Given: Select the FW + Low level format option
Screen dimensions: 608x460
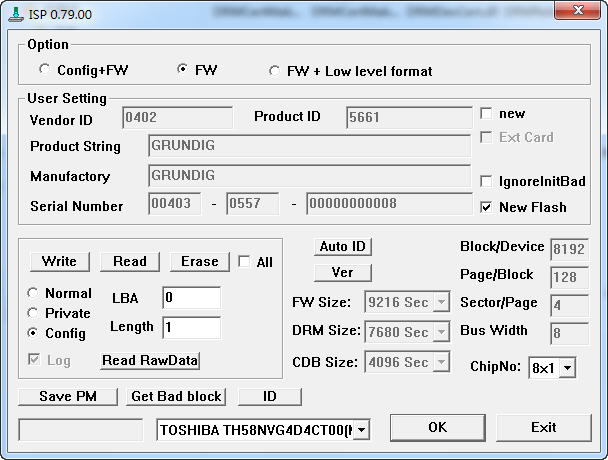Looking at the screenshot, I should (275, 71).
